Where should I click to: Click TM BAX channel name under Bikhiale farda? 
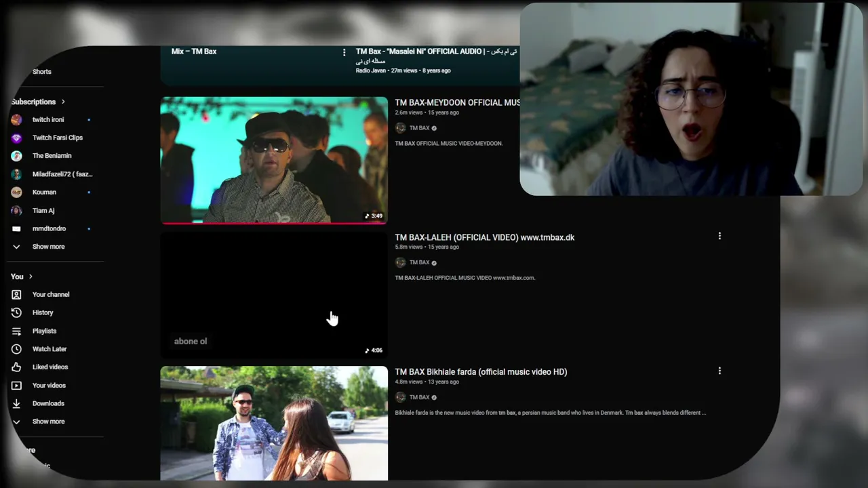(419, 397)
